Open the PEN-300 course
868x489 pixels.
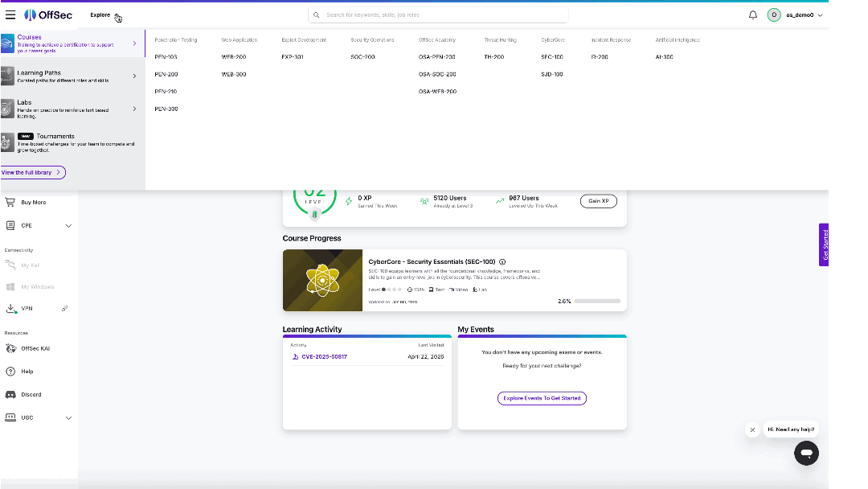click(x=166, y=109)
